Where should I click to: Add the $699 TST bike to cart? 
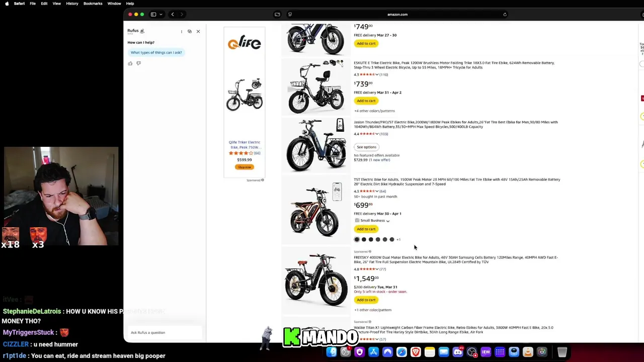(366, 229)
